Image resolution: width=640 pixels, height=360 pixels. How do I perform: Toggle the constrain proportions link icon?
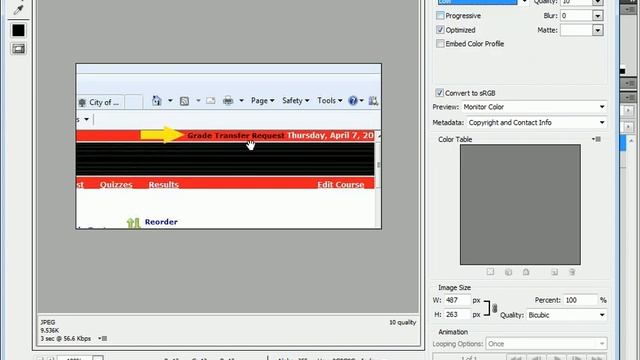point(495,308)
